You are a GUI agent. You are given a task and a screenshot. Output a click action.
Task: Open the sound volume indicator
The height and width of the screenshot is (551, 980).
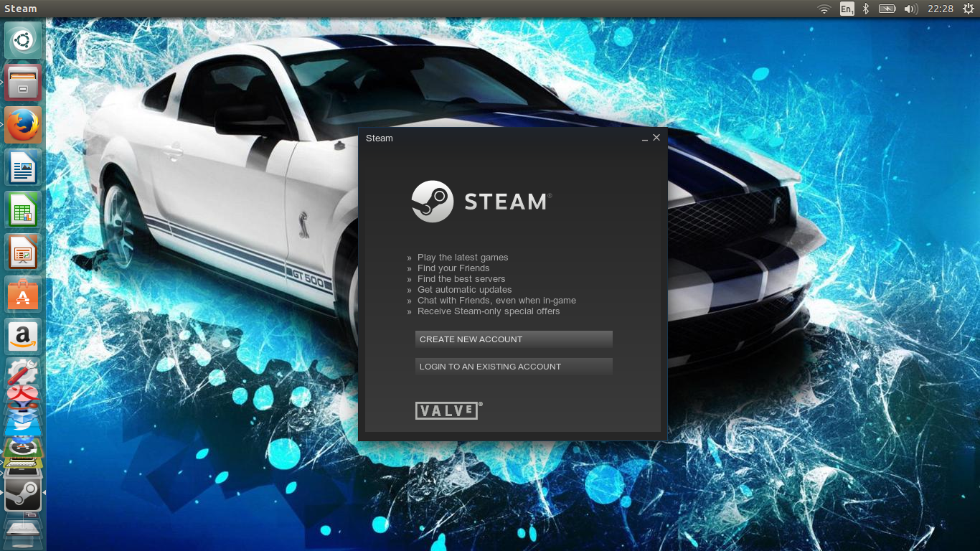pyautogui.click(x=910, y=9)
